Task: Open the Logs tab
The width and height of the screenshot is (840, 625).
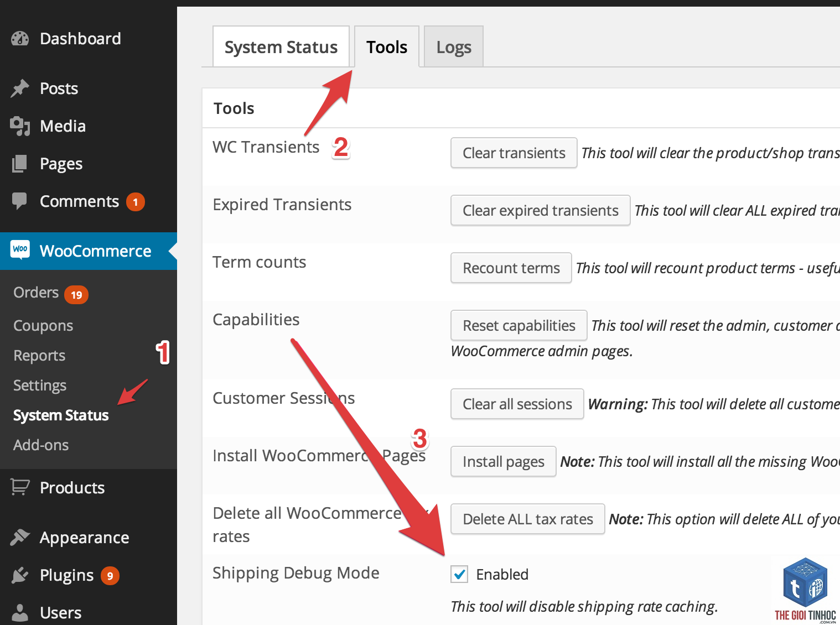Action: (454, 47)
